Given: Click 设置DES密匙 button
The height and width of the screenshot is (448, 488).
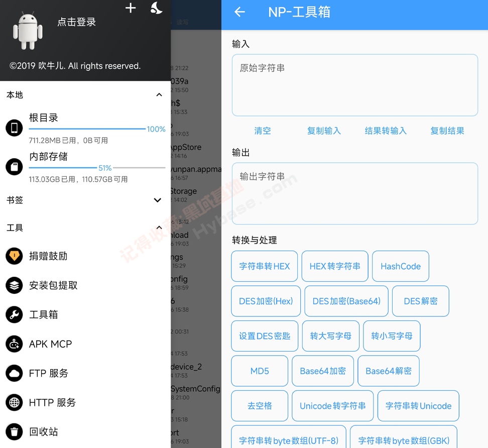Looking at the screenshot, I should [265, 336].
